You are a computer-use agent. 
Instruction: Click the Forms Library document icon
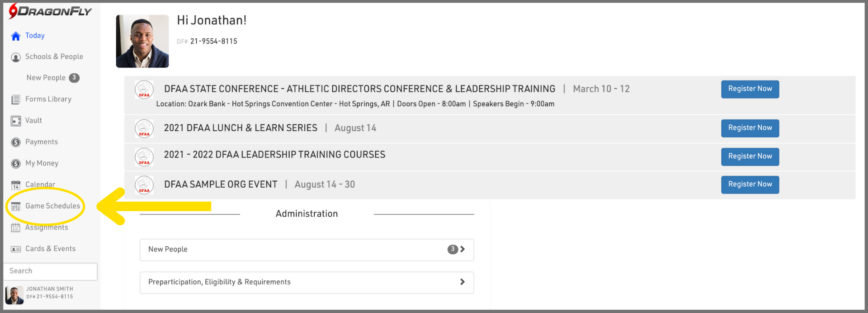click(16, 100)
